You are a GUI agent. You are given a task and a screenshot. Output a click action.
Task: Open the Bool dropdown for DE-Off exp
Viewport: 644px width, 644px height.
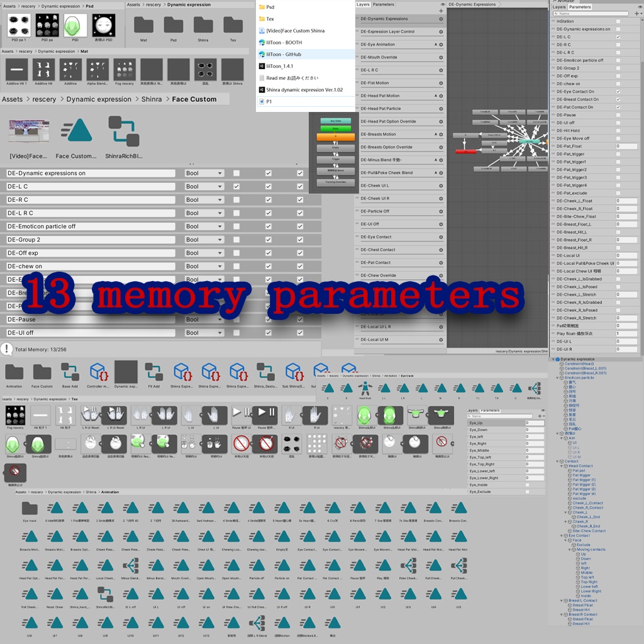[204, 253]
